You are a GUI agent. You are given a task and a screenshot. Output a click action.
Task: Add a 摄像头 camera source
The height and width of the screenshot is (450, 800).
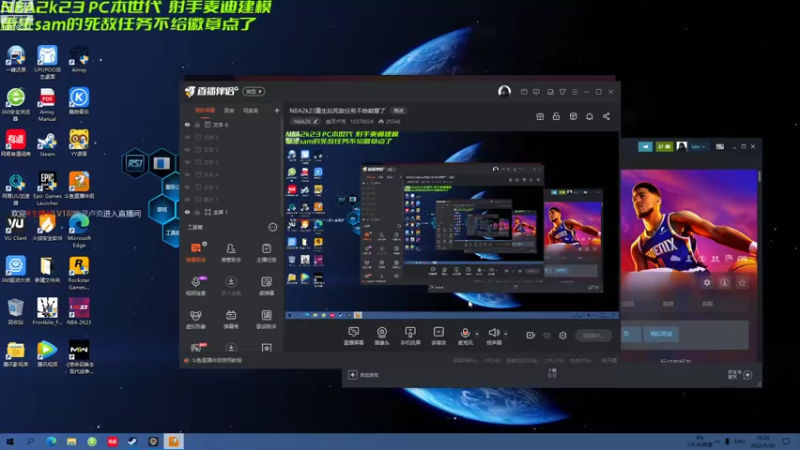(382, 336)
